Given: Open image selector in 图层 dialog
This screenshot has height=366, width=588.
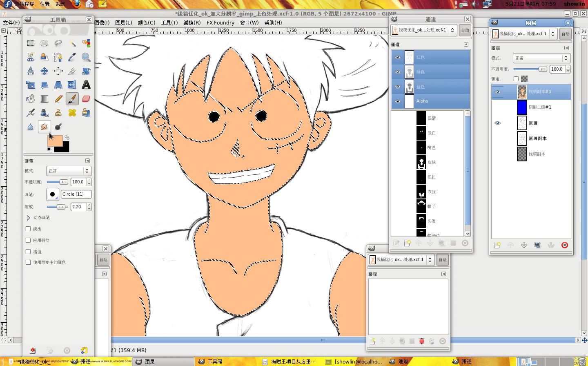Looking at the screenshot, I should pos(524,34).
